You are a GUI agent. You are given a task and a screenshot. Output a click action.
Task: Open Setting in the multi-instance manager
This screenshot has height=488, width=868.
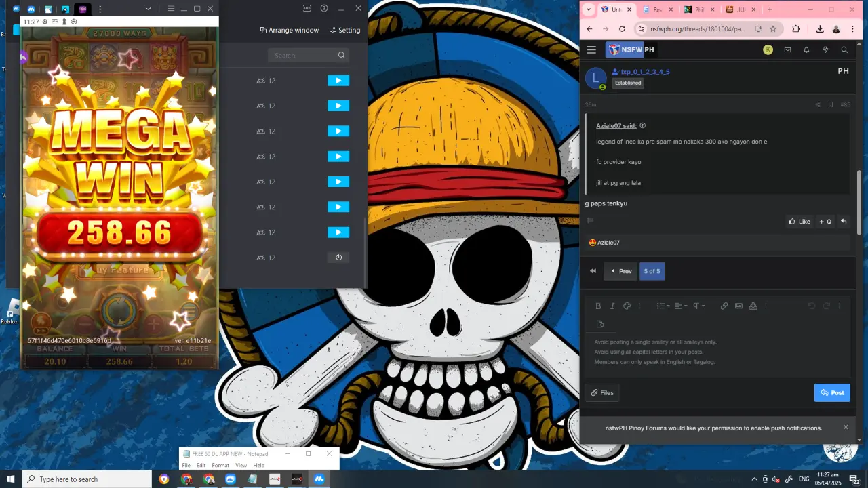(345, 30)
